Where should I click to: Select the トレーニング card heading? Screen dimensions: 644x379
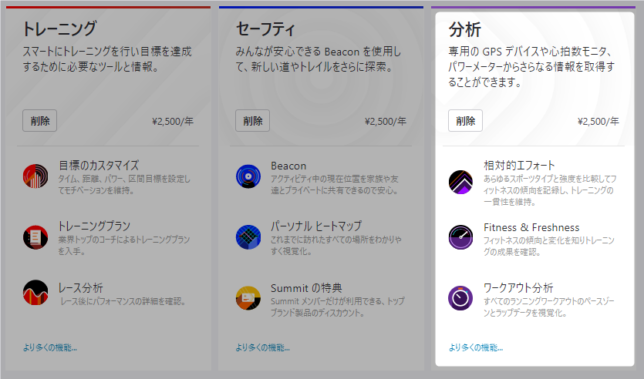59,29
